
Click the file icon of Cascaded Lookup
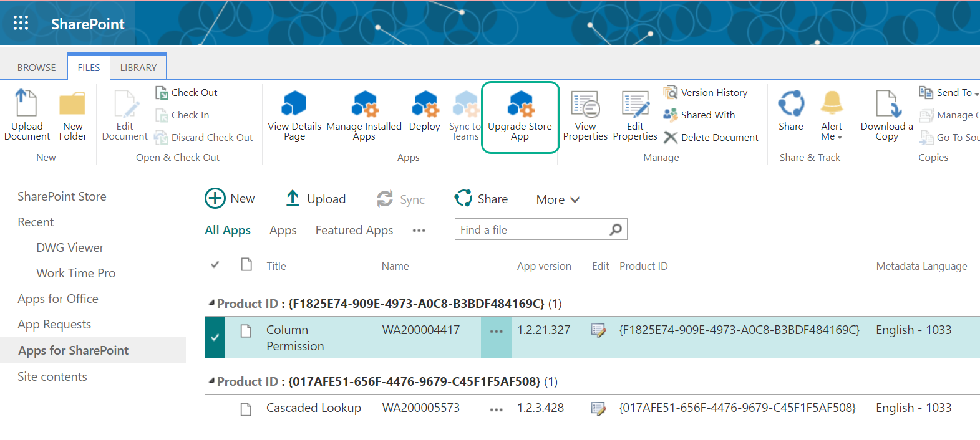pyautogui.click(x=246, y=409)
